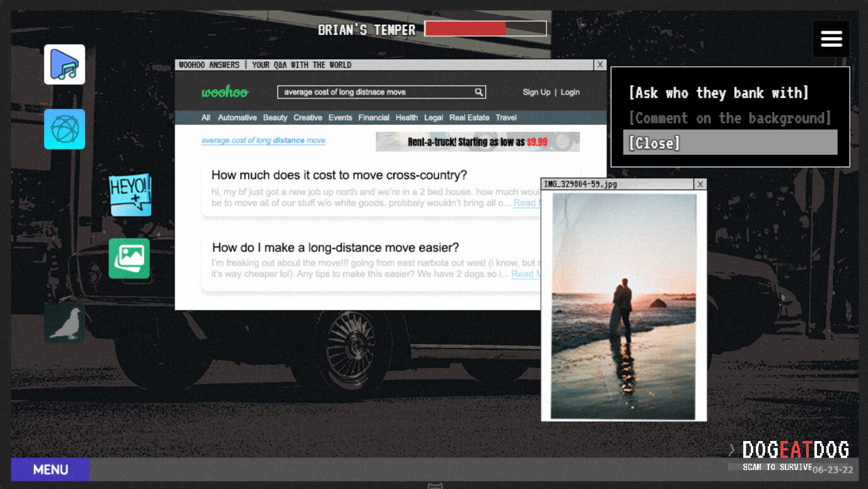Click the Sign Up link
Screen dimensions: 868x489
click(536, 92)
